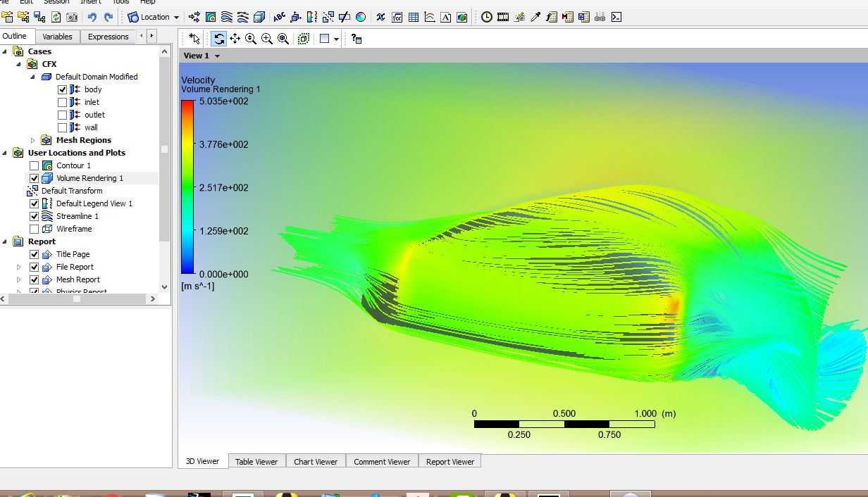The width and height of the screenshot is (868, 497).
Task: Click the Outline panel vertical scrollbar
Action: tap(165, 169)
